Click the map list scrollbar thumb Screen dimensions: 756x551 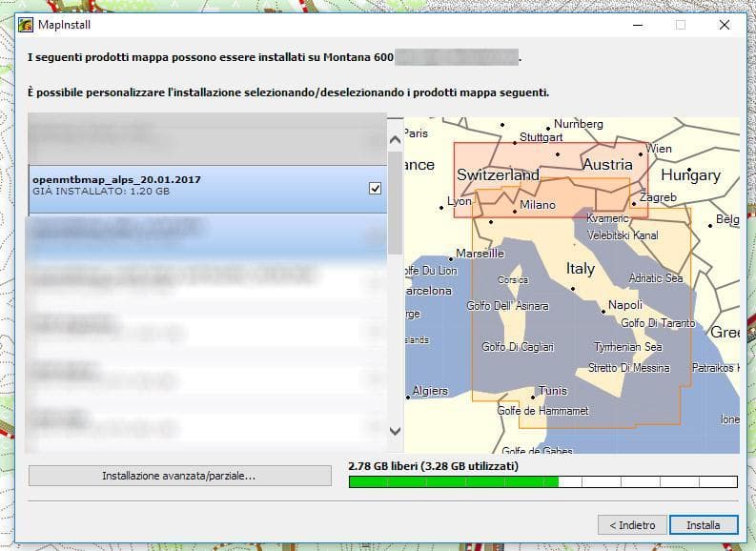coord(396,203)
